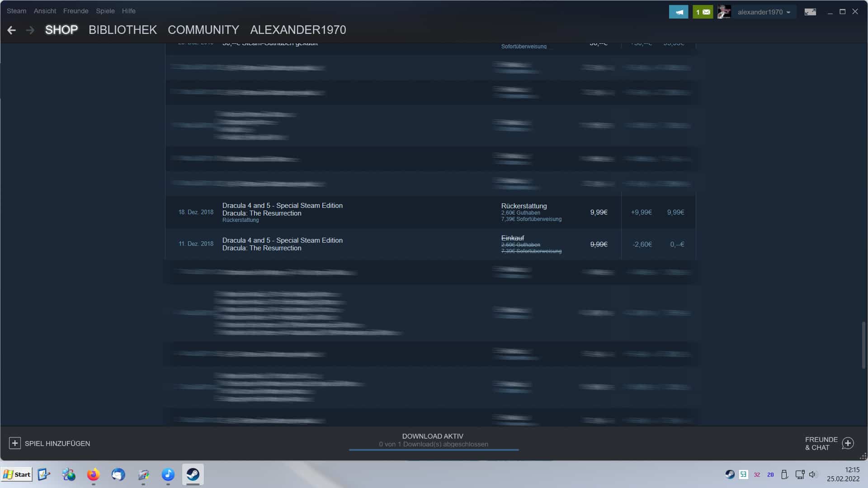Viewport: 868px width, 488px height.
Task: Open FREUNDE & CHAT
Action: (821, 443)
